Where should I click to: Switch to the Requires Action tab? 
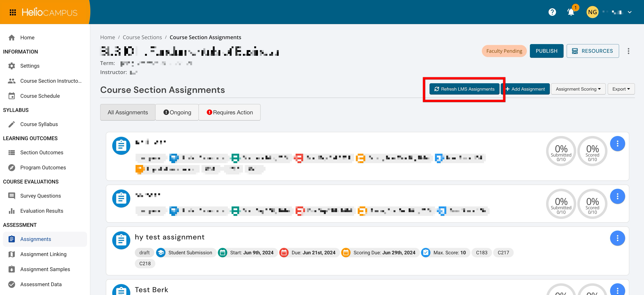(230, 112)
